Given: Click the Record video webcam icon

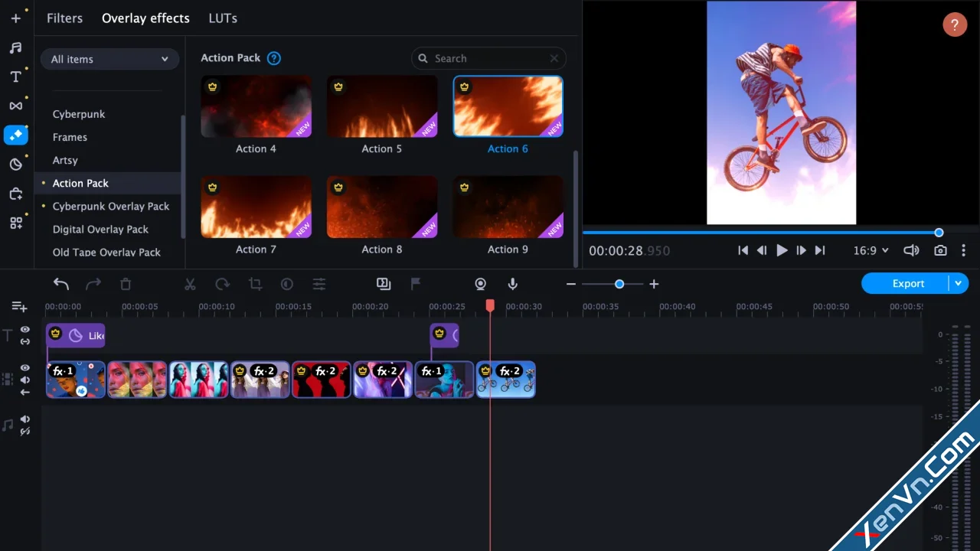Looking at the screenshot, I should [481, 284].
